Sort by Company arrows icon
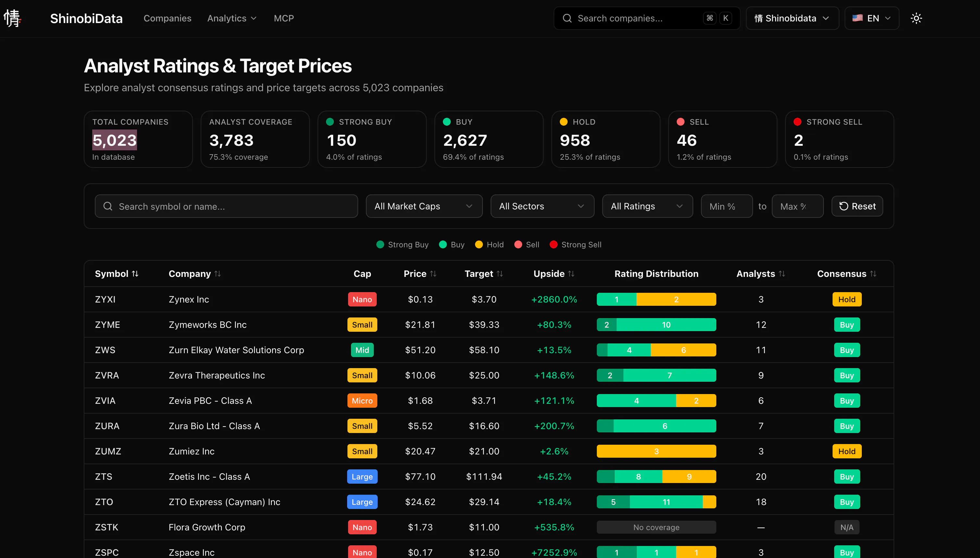The image size is (980, 558). click(218, 274)
